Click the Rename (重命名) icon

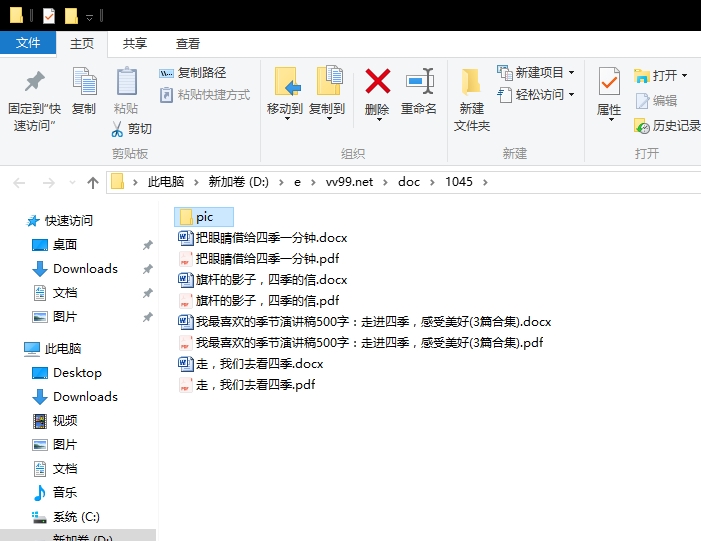tap(419, 81)
